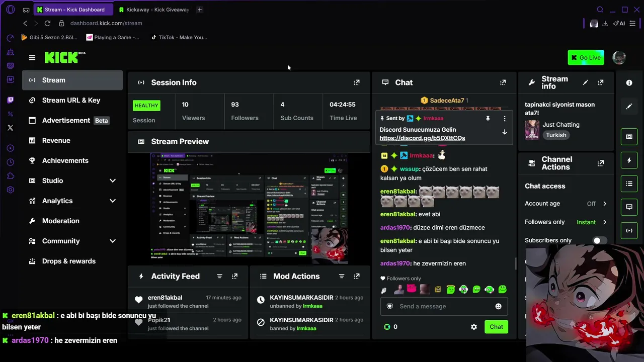644x362 pixels.
Task: Open chat settings gear
Action: [x=473, y=327]
